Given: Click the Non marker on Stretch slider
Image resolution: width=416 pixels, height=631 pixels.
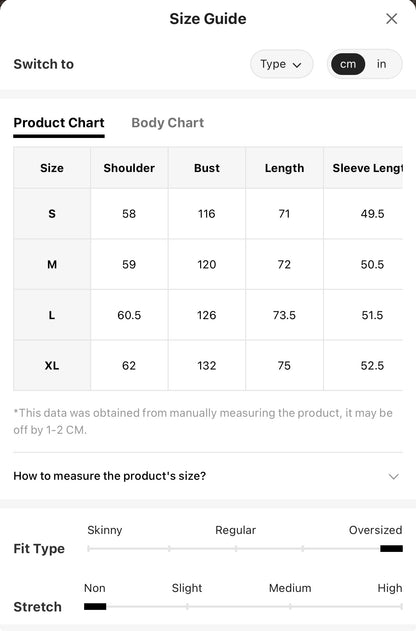Looking at the screenshot, I should click(x=95, y=606).
